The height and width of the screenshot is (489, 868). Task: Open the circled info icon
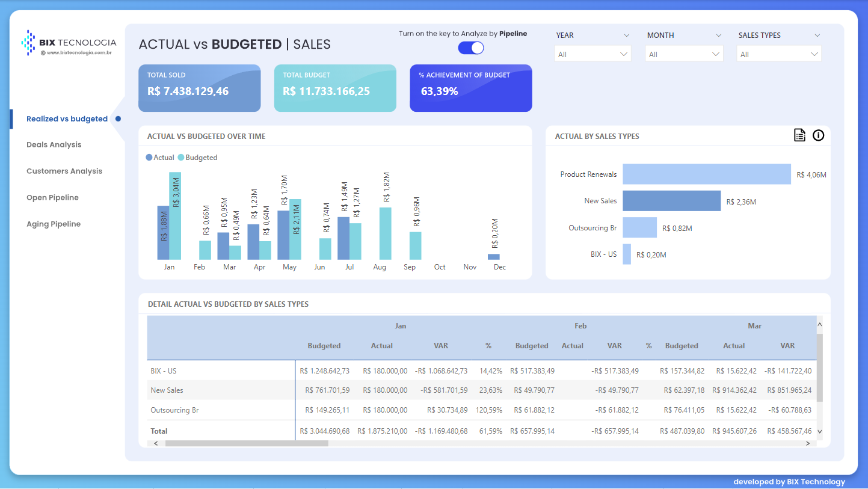coord(818,135)
